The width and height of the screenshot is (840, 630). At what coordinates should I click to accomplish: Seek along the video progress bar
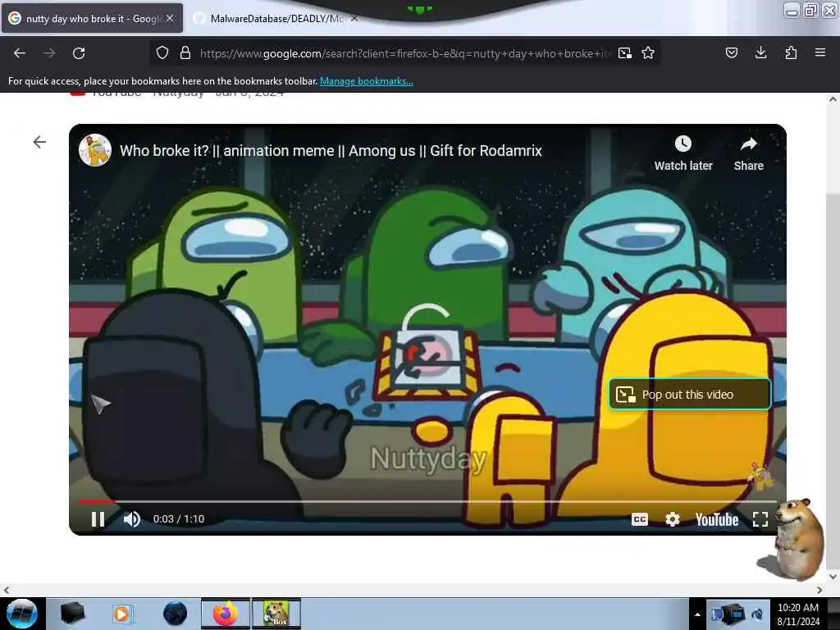427,501
